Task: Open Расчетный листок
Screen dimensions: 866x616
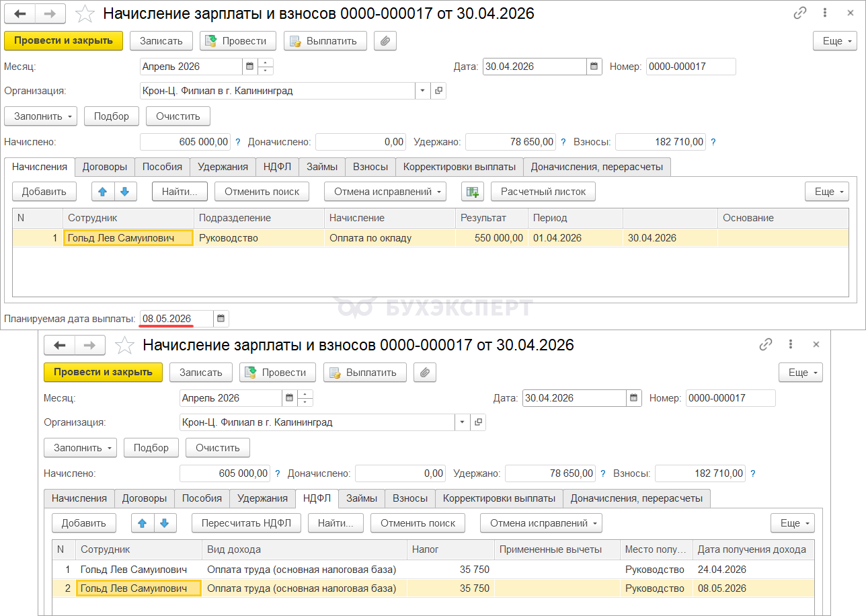Action: click(x=543, y=192)
